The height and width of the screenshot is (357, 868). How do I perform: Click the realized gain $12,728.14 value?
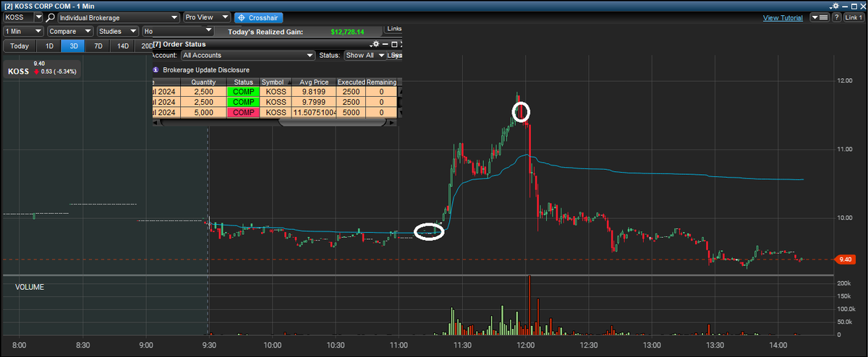347,32
